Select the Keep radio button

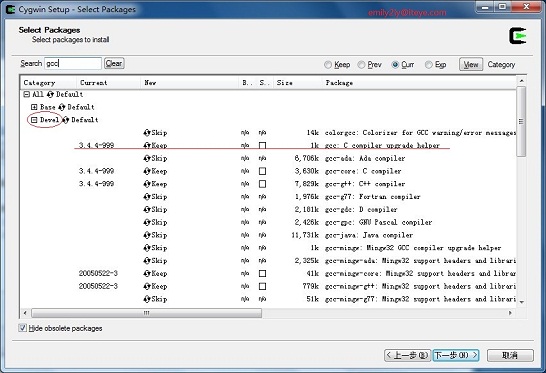(328, 65)
